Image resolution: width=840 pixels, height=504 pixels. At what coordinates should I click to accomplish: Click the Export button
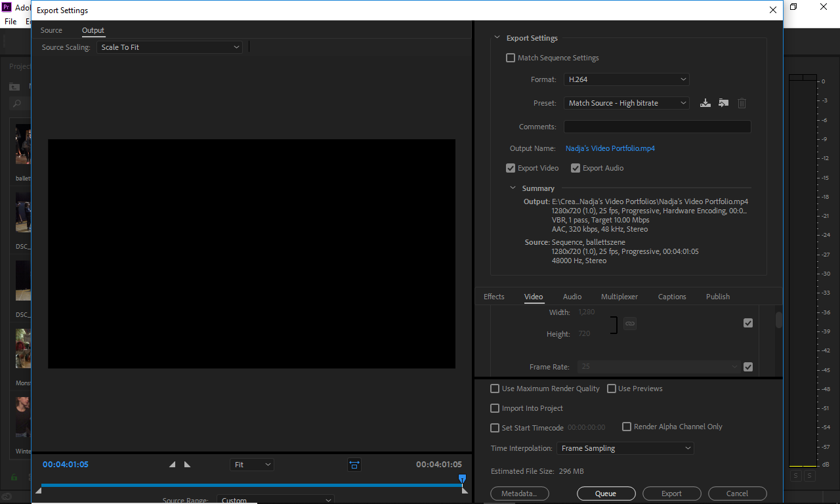[671, 493]
